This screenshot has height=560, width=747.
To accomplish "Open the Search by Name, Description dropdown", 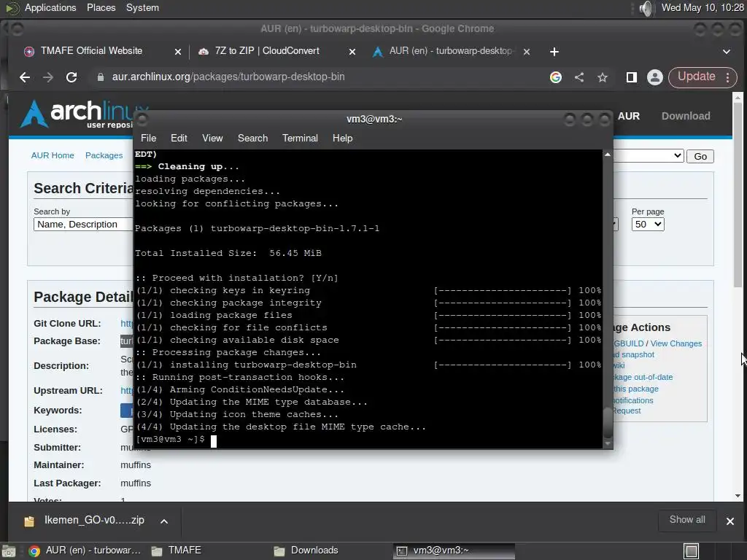I will click(83, 225).
